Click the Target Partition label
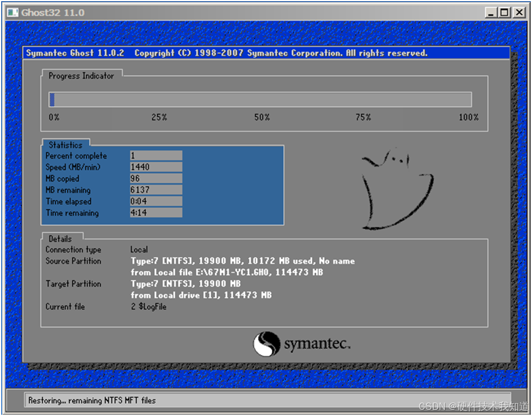Viewport: 532px width, 416px height. pos(73,284)
